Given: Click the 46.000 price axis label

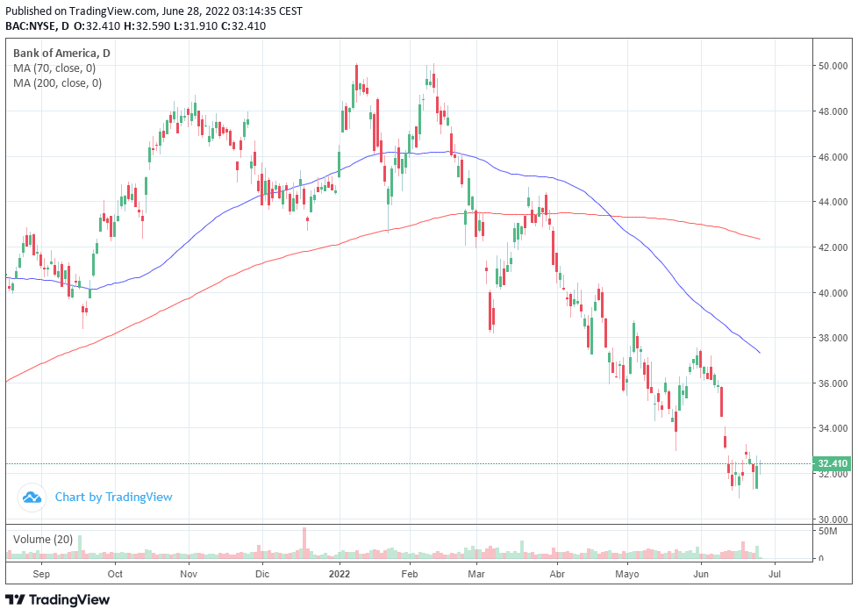Looking at the screenshot, I should point(833,156).
